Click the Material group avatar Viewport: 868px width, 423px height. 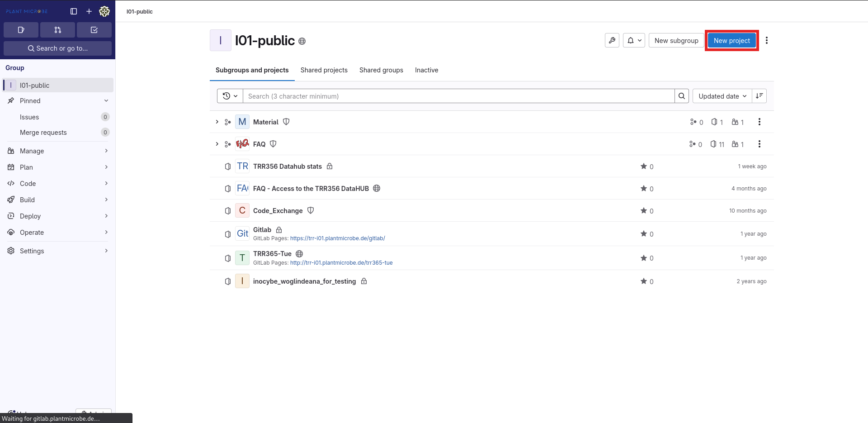[x=242, y=122]
